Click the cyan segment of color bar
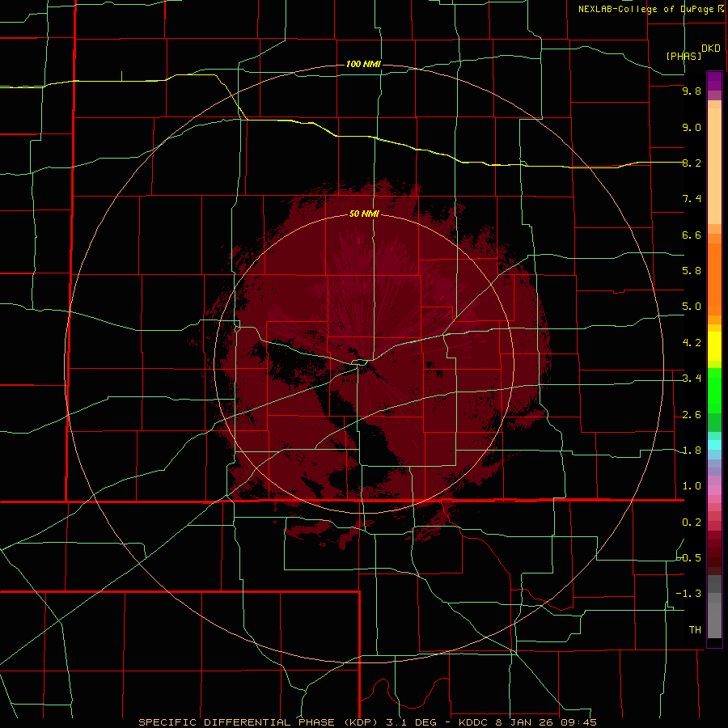Viewport: 728px width, 728px height. pyautogui.click(x=714, y=445)
